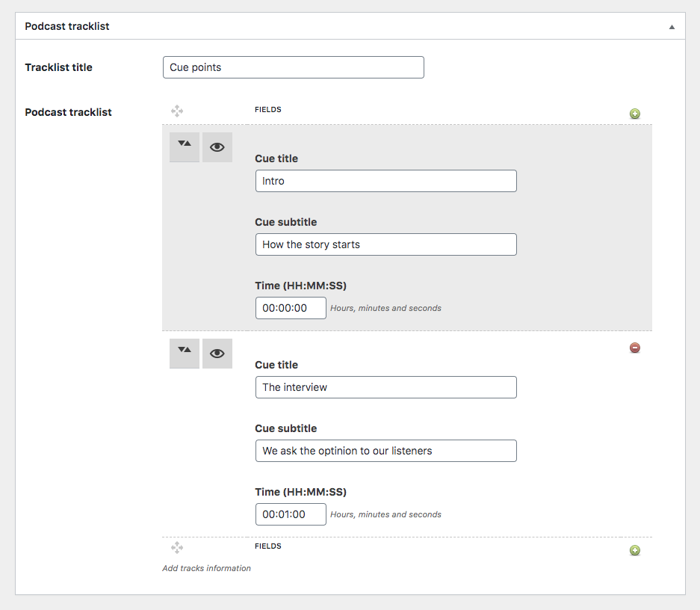Click the bottom FIELDS column label
This screenshot has height=610, width=700.
(x=268, y=546)
